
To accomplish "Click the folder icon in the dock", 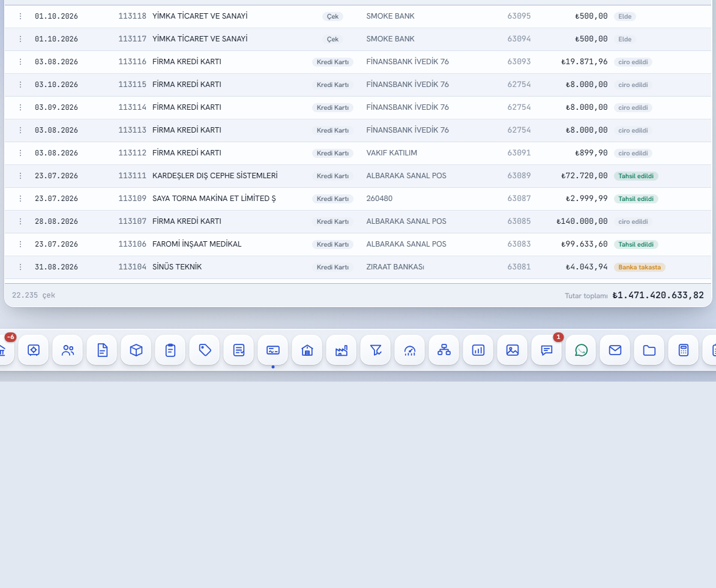I will coord(650,350).
